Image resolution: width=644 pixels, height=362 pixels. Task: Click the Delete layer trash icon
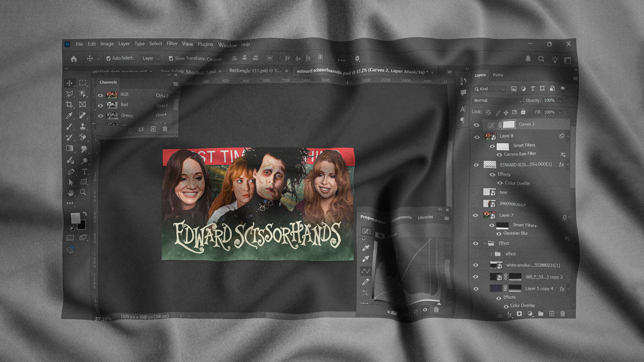[562, 314]
